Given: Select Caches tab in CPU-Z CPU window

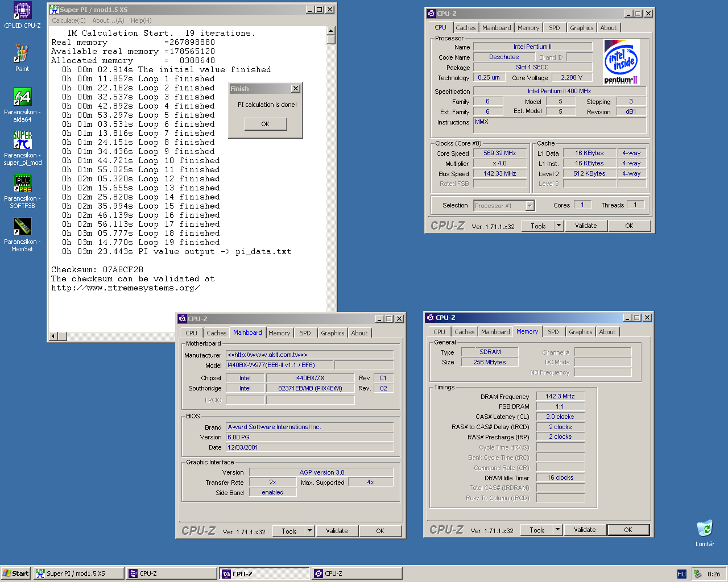Looking at the screenshot, I should pos(466,28).
